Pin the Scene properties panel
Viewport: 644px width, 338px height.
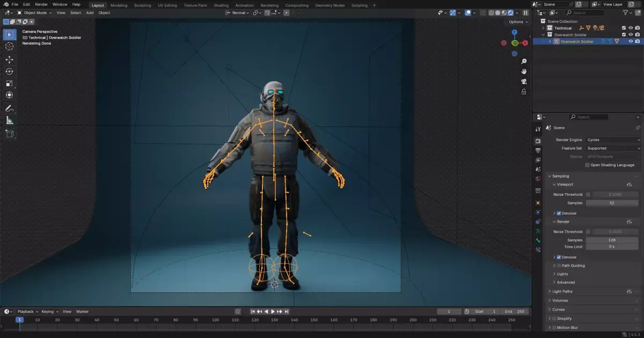pos(638,128)
